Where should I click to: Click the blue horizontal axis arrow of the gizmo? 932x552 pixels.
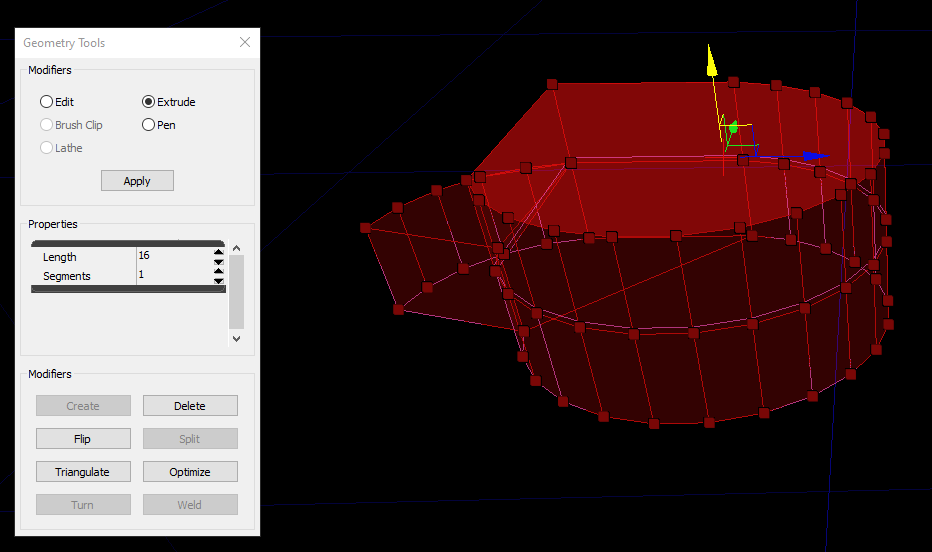pos(814,156)
